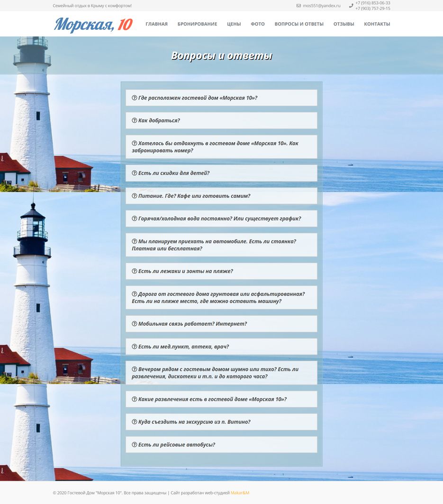The height and width of the screenshot is (504, 443).
Task: Open the ЦЕНЫ menu item
Action: (234, 24)
